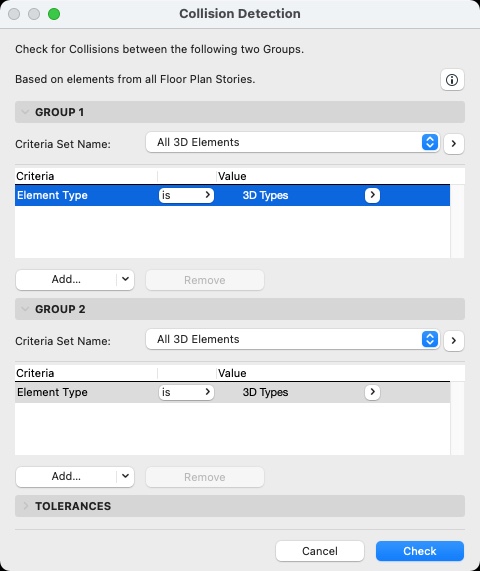Select Element Type row in Group 2
This screenshot has height=571, width=480.
[232, 392]
